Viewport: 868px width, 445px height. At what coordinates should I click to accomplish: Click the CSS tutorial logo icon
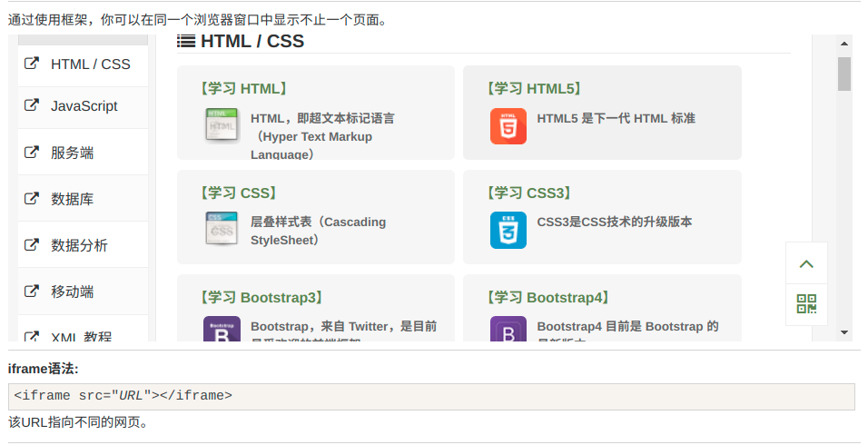coord(222,229)
